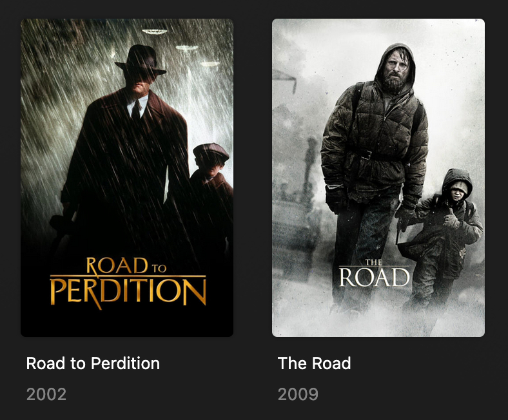
Task: Click golden "ROAD TO" lettering on the poster
Action: click(126, 265)
